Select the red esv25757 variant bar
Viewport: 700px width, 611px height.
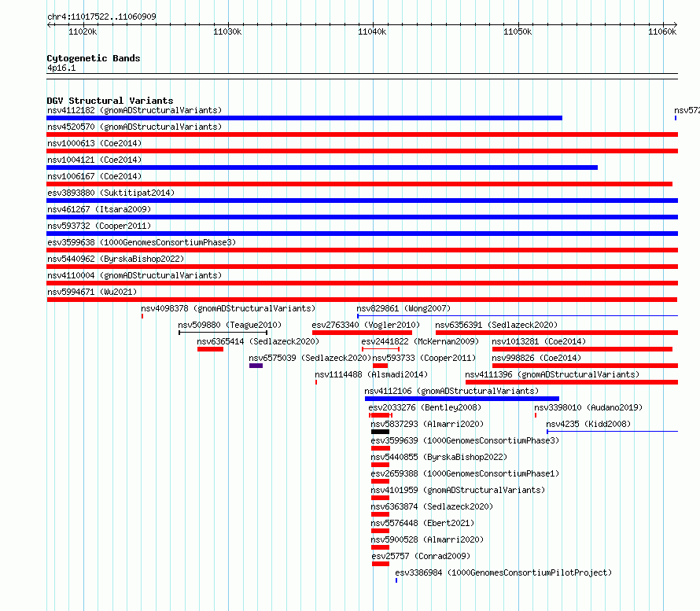point(381,564)
